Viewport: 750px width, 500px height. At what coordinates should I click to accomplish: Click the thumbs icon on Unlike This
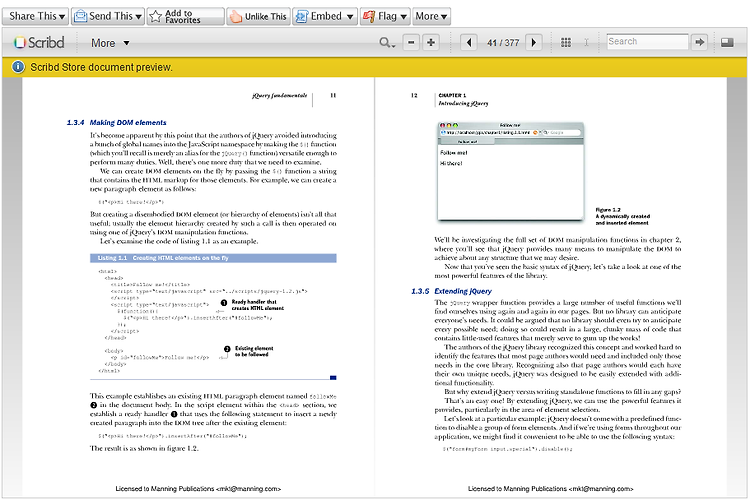(236, 17)
